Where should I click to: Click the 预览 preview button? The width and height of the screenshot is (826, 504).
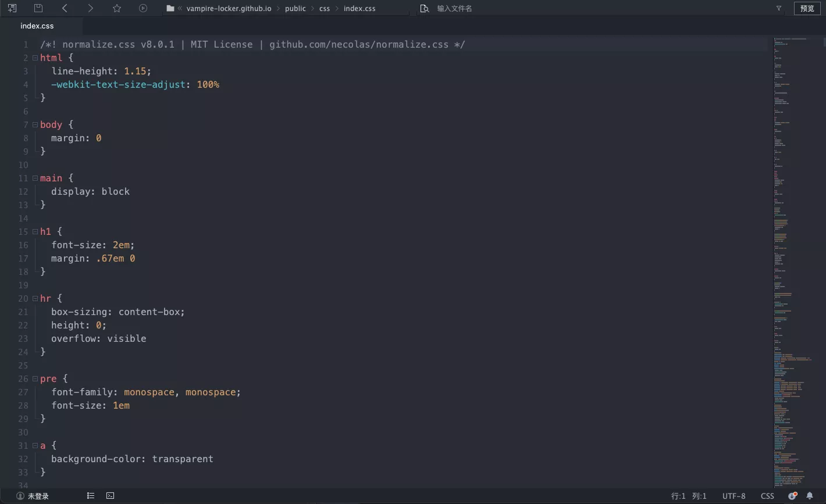click(x=807, y=8)
